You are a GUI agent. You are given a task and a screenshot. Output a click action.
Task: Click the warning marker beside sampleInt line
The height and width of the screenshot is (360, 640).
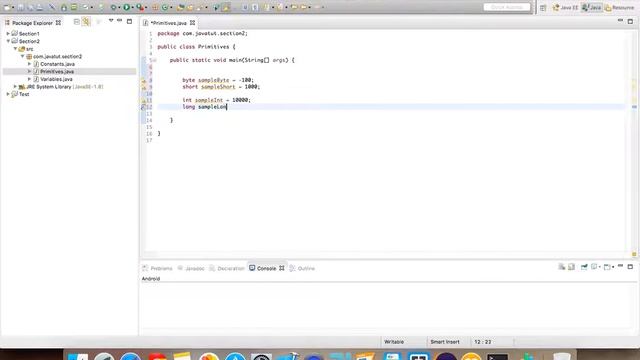(x=144, y=100)
